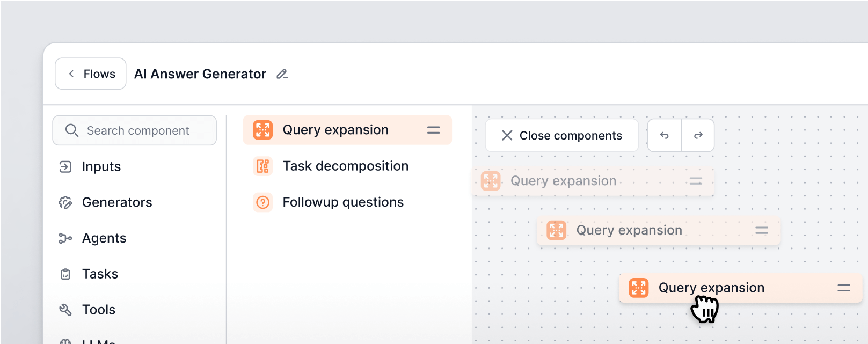Select the Query expansion component icon
Image resolution: width=868 pixels, height=344 pixels.
(x=262, y=129)
